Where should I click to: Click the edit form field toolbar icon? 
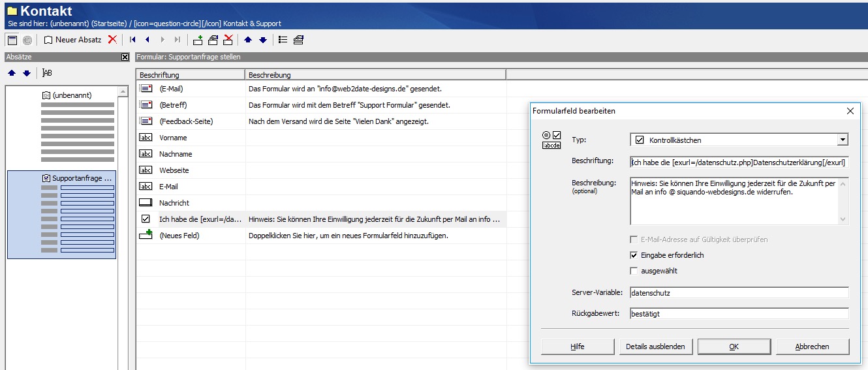tap(213, 40)
